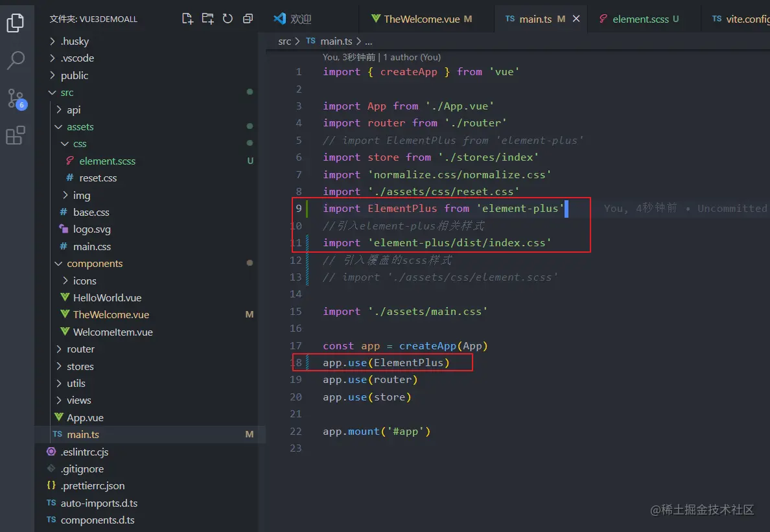Click the Sass icon on element.scss tab
Viewport: 770px width, 532px height.
point(603,19)
